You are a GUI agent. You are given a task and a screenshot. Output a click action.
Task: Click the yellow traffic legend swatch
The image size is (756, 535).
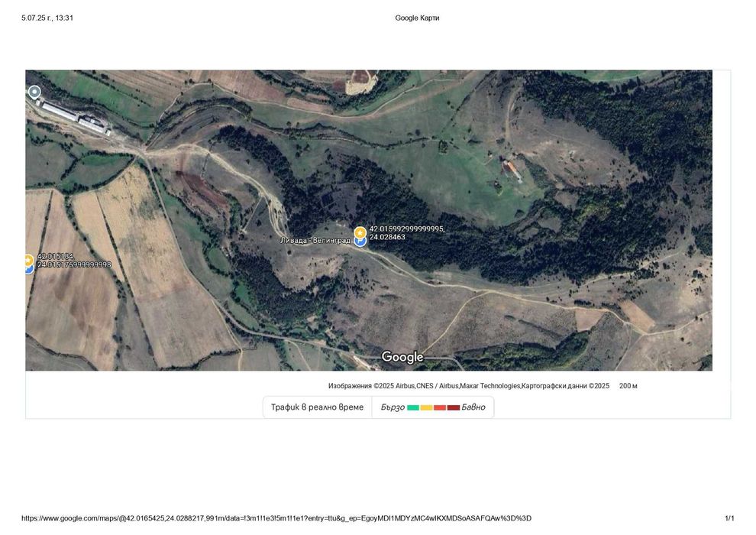pyautogui.click(x=426, y=407)
